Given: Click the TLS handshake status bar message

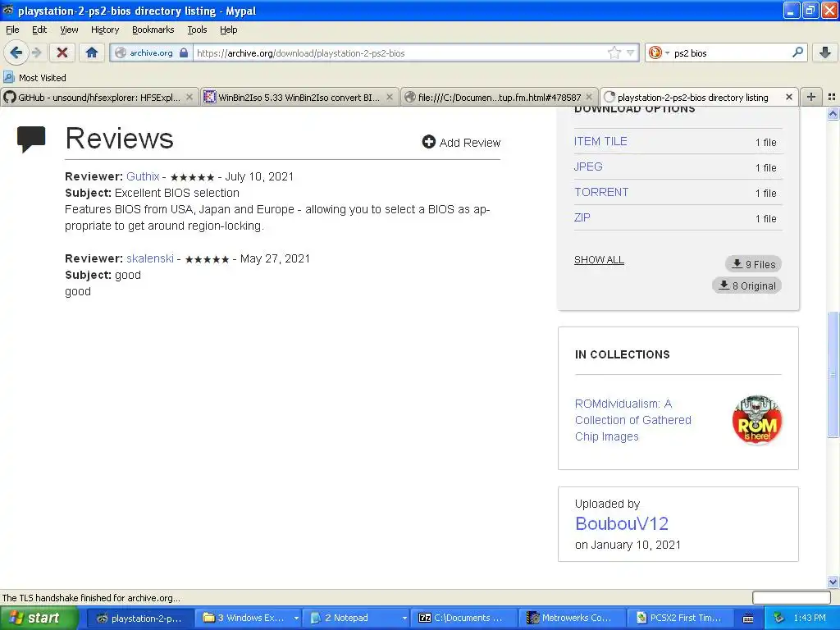Looking at the screenshot, I should click(91, 598).
